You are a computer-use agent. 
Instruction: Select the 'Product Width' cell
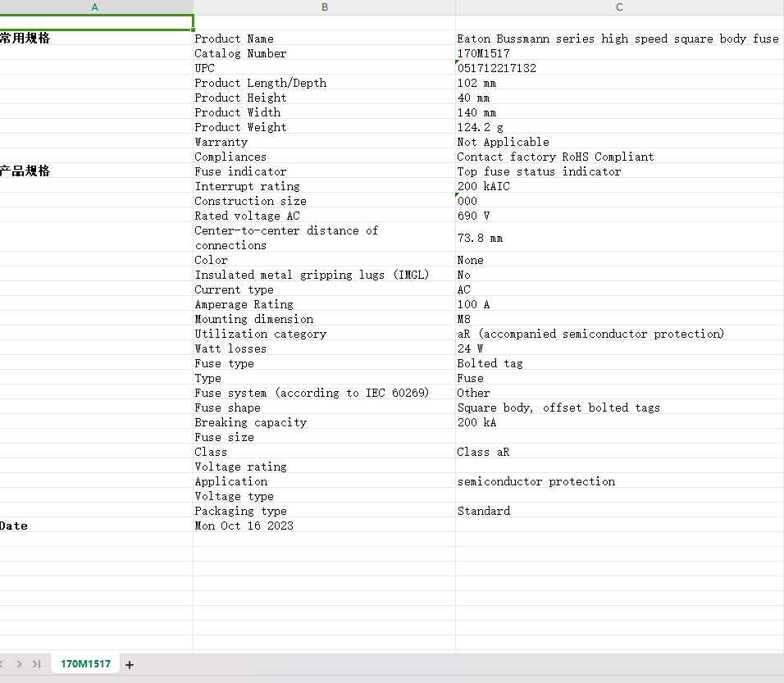pyautogui.click(x=325, y=112)
